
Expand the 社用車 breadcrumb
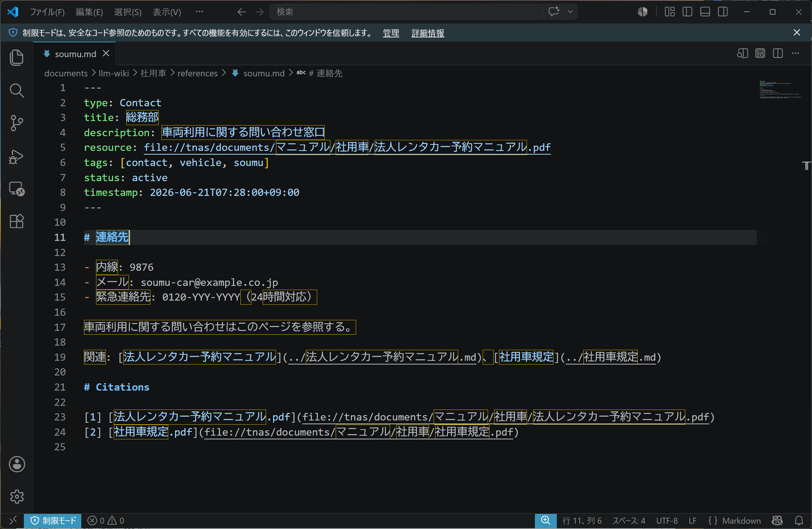[x=153, y=73]
